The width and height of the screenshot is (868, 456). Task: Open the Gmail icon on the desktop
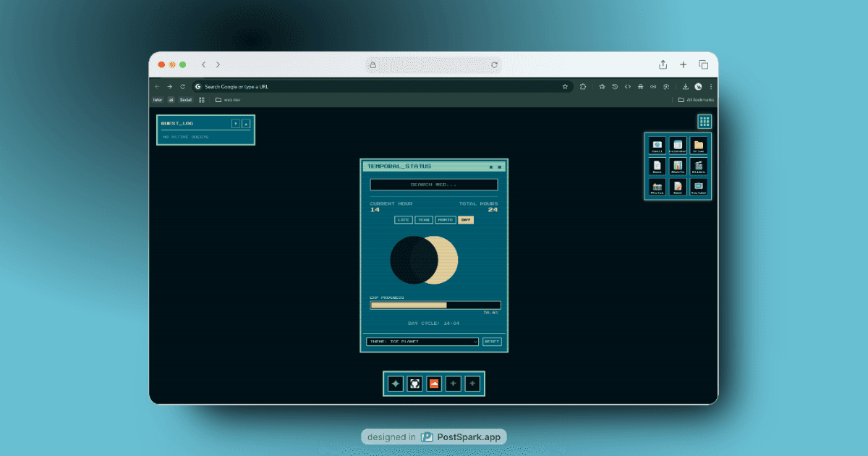pyautogui.click(x=657, y=145)
